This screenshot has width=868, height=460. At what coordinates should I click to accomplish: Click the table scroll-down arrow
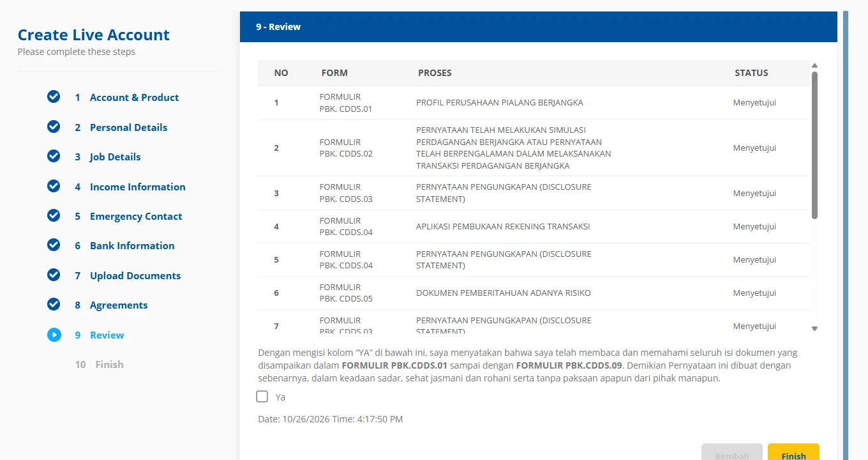coord(814,328)
